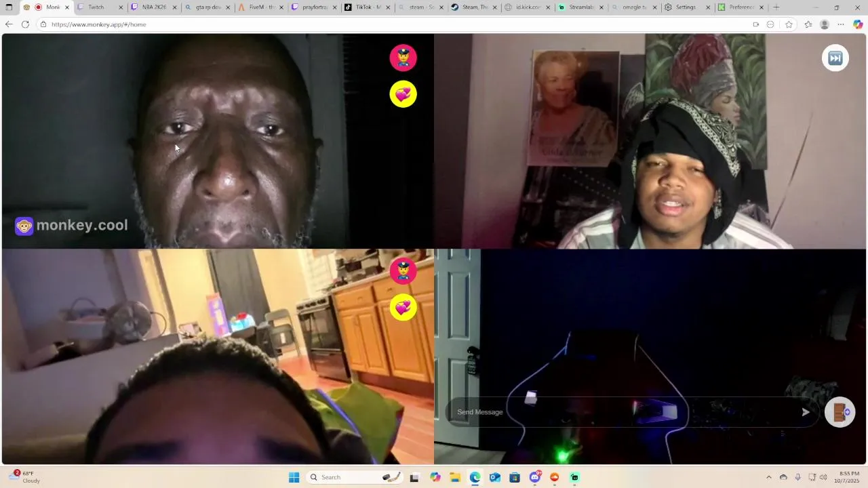Screen dimensions: 868x488
Task: Go back with browser back arrow
Action: 9,24
